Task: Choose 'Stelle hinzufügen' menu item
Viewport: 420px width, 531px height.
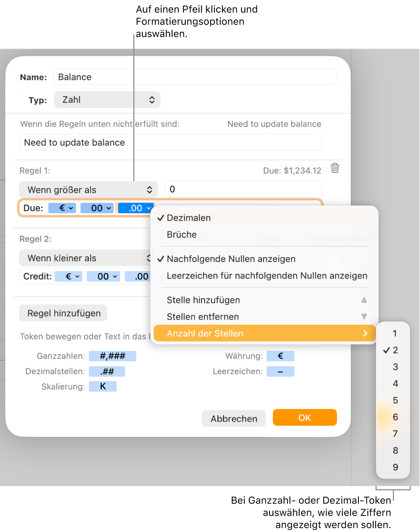Action: pyautogui.click(x=264, y=300)
